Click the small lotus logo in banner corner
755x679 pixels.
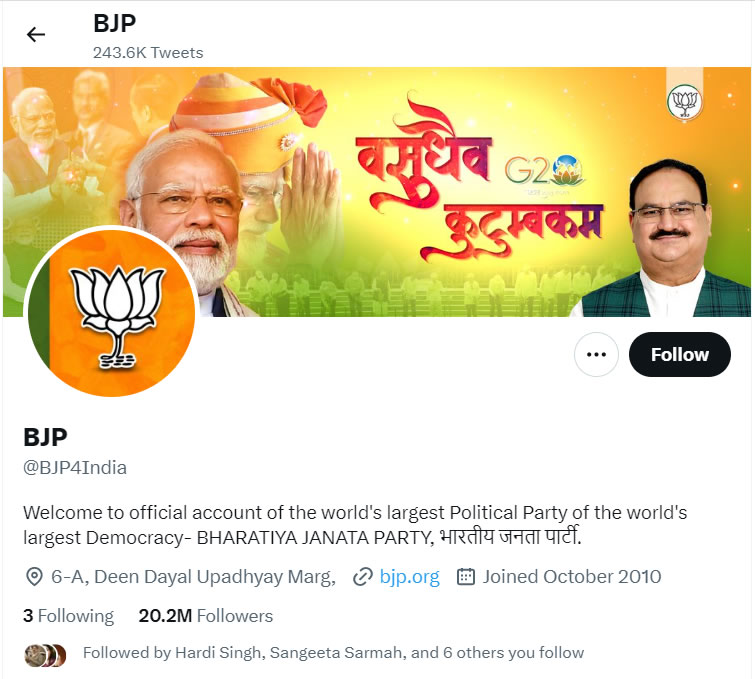(684, 102)
